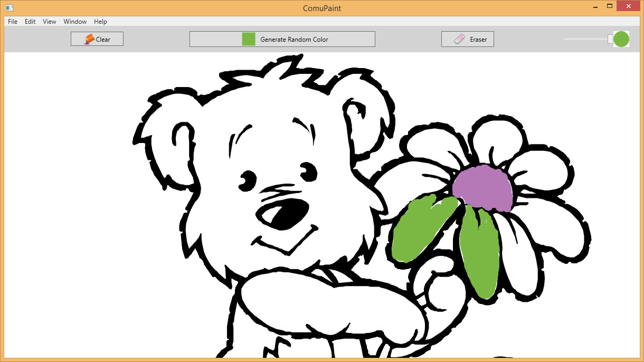Open the Help menu
The width and height of the screenshot is (644, 362).
pyautogui.click(x=100, y=22)
